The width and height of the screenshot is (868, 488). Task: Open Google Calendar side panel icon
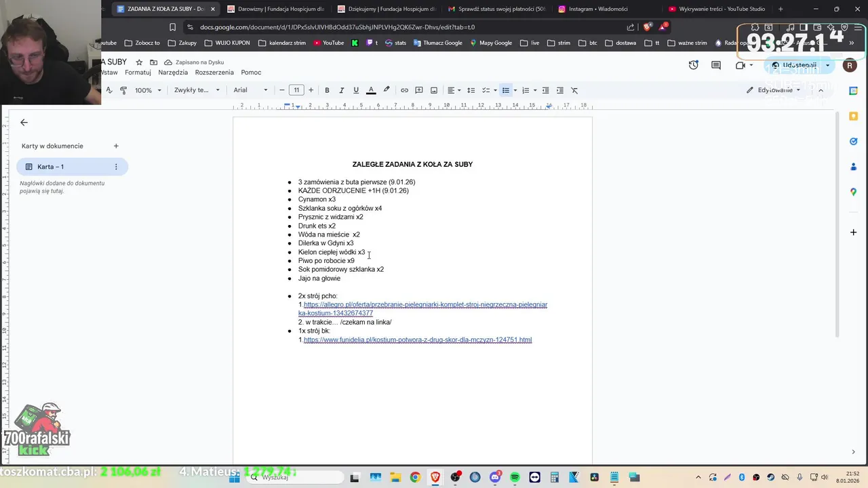854,92
